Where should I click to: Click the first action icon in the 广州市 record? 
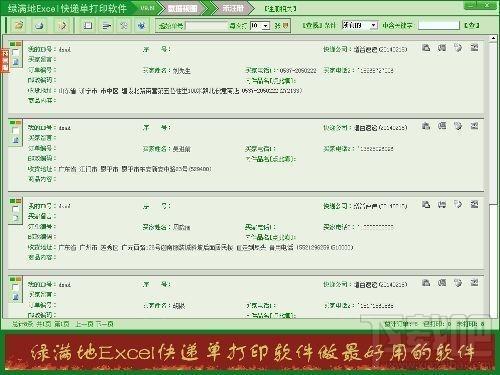426,204
